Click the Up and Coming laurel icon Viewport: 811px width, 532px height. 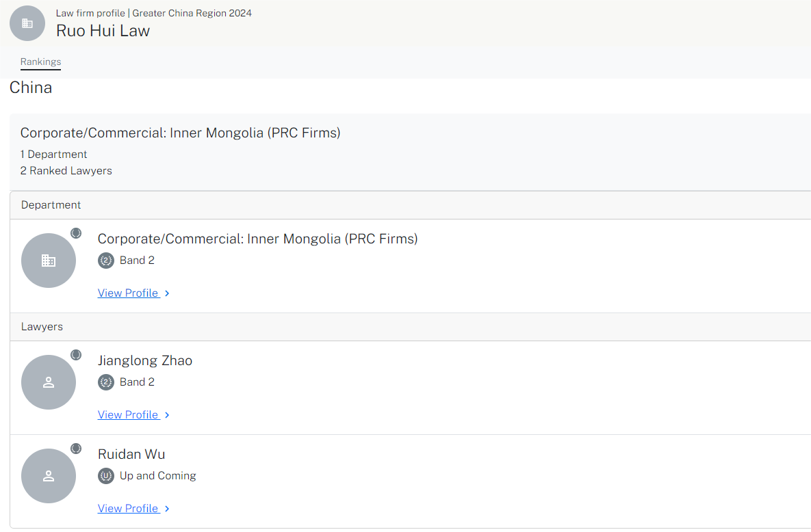[x=106, y=476]
